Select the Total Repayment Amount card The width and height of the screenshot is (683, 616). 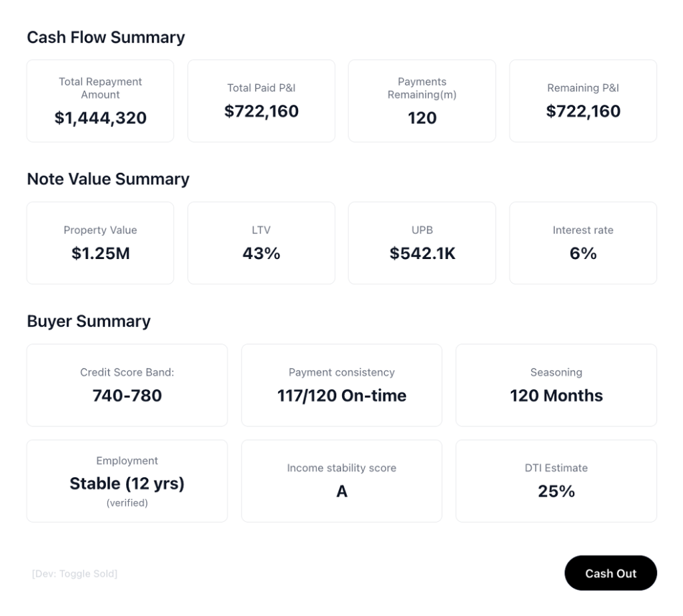[x=99, y=100]
